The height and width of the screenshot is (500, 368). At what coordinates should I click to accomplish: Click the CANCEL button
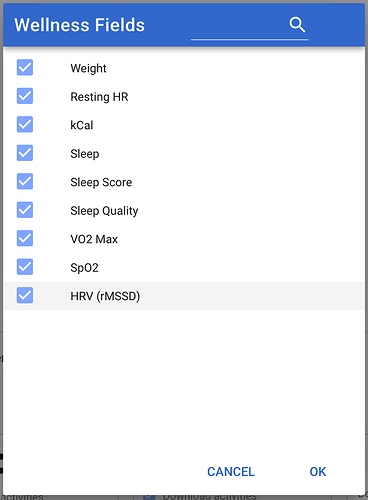[231, 472]
